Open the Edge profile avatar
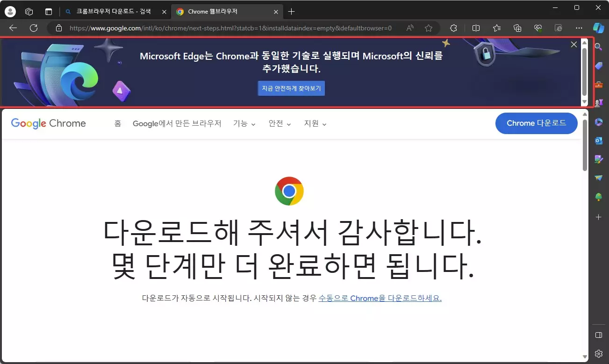609x364 pixels. [x=10, y=12]
